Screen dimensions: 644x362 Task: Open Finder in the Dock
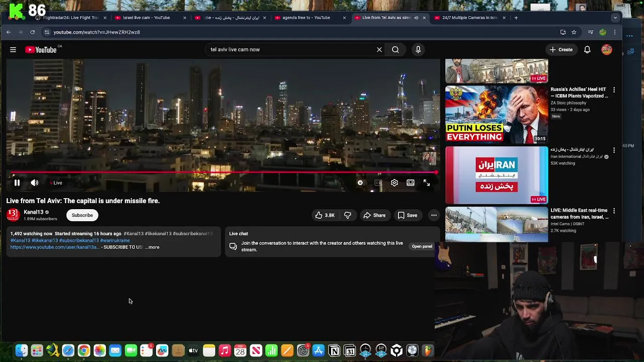point(22,350)
